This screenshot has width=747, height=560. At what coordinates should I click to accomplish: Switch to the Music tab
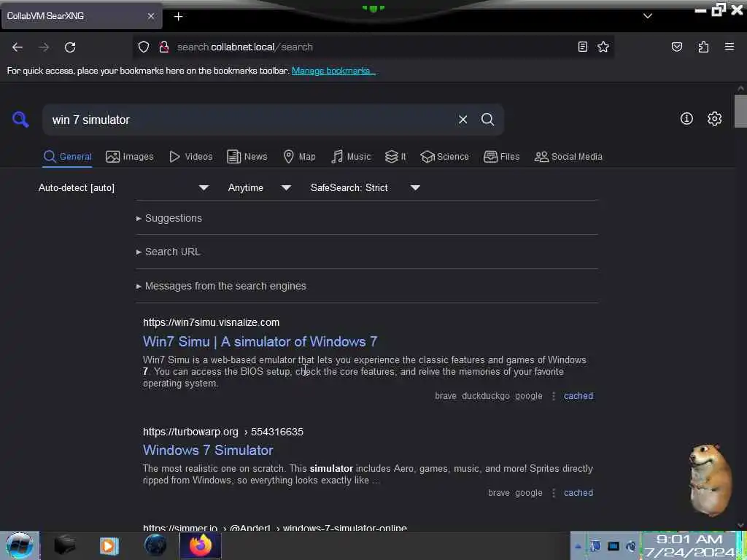[x=351, y=157]
